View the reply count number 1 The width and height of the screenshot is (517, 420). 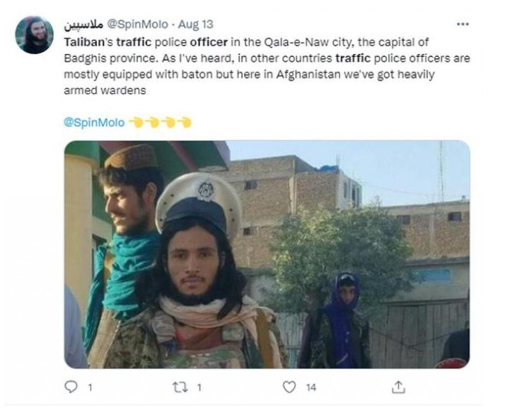pos(89,387)
